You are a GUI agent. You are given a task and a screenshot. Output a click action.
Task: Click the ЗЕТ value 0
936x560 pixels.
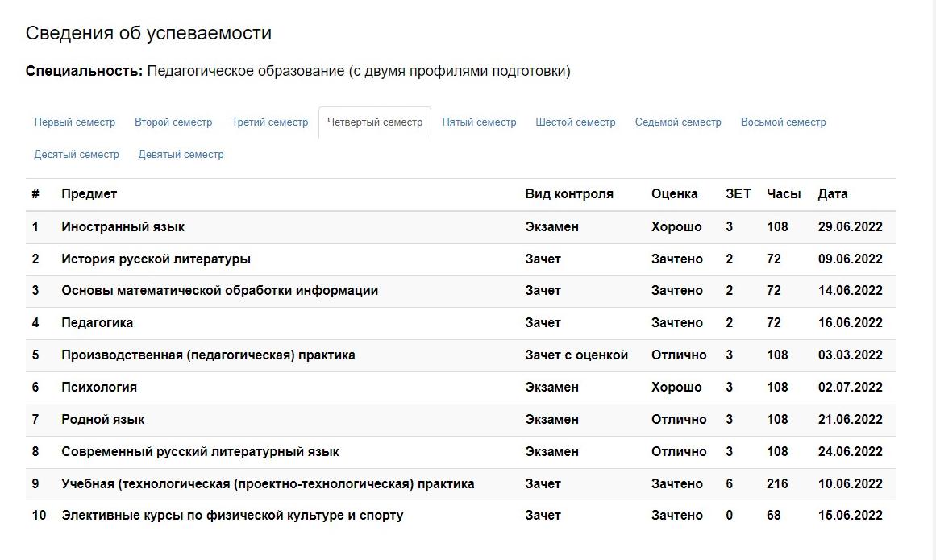pos(729,515)
